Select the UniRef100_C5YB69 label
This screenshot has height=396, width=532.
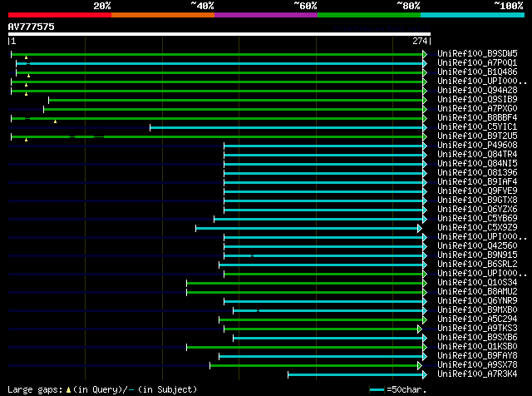click(477, 218)
